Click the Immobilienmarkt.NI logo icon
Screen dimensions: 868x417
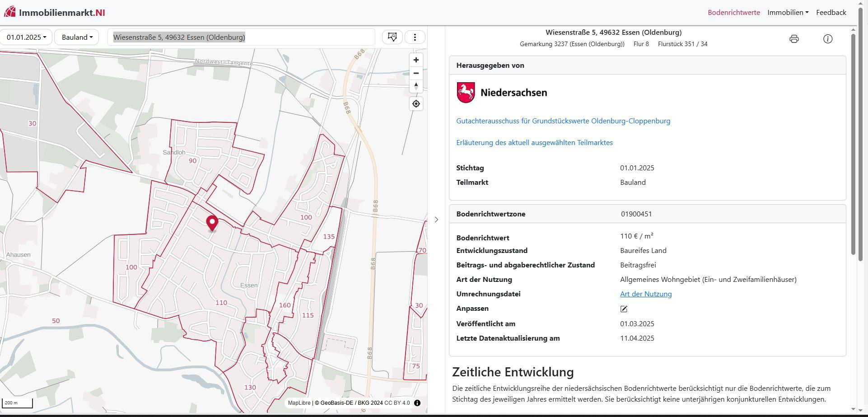coord(9,12)
